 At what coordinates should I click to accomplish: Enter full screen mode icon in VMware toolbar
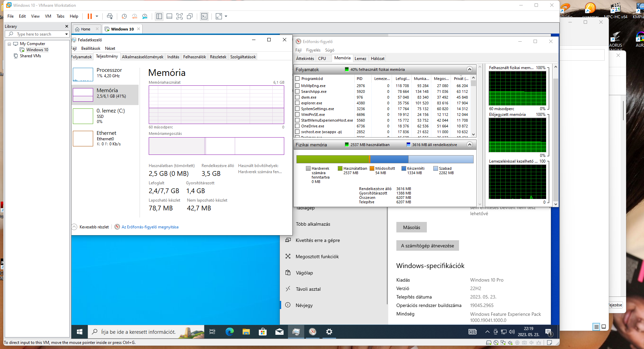(180, 16)
